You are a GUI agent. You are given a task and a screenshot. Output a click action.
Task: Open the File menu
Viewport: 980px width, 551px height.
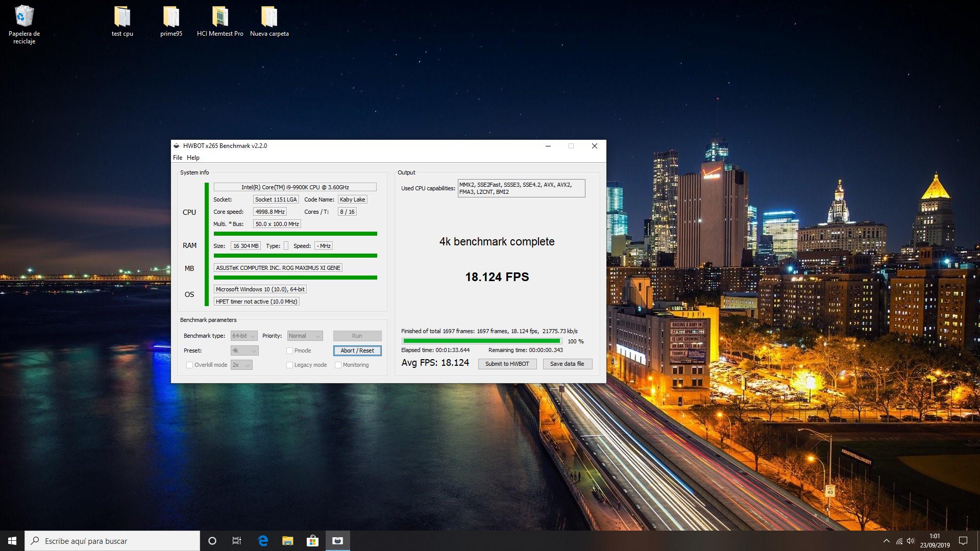[178, 158]
